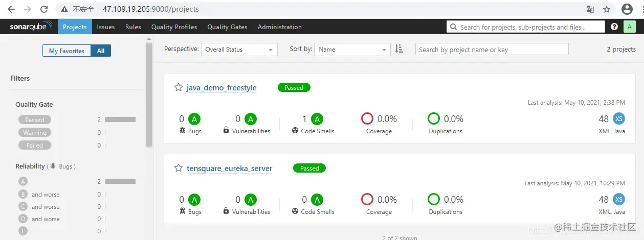
Task: Go back with browser back arrow
Action: (11, 9)
